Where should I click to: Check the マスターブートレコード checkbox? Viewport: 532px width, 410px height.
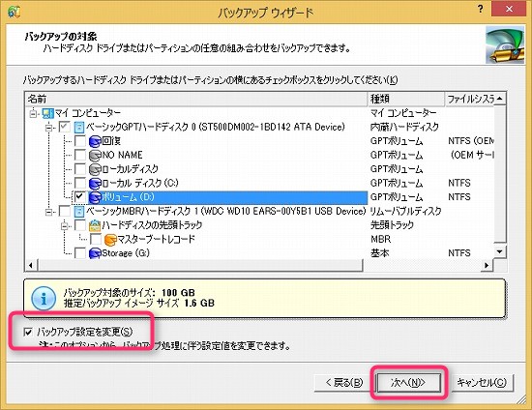pyautogui.click(x=96, y=240)
